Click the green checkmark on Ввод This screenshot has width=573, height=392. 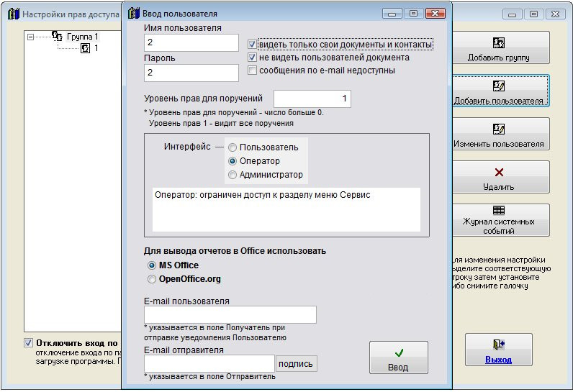coord(399,352)
